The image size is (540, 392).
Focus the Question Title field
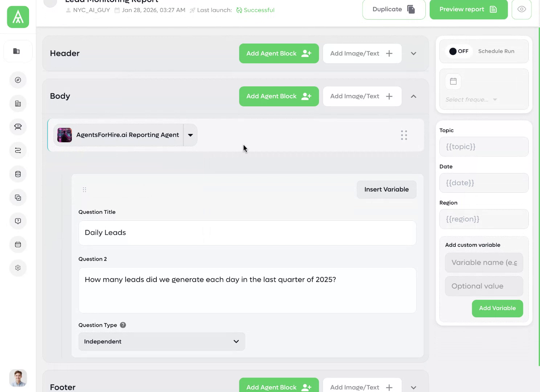247,233
